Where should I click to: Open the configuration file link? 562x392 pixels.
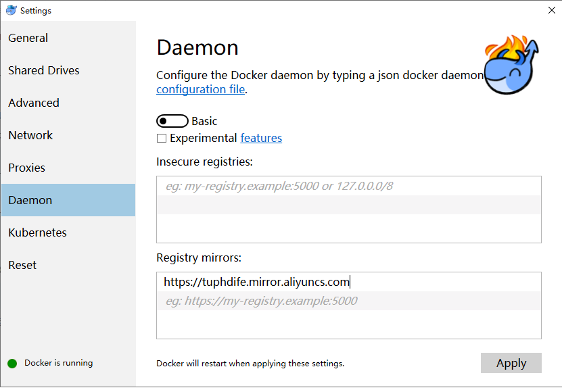tap(201, 89)
